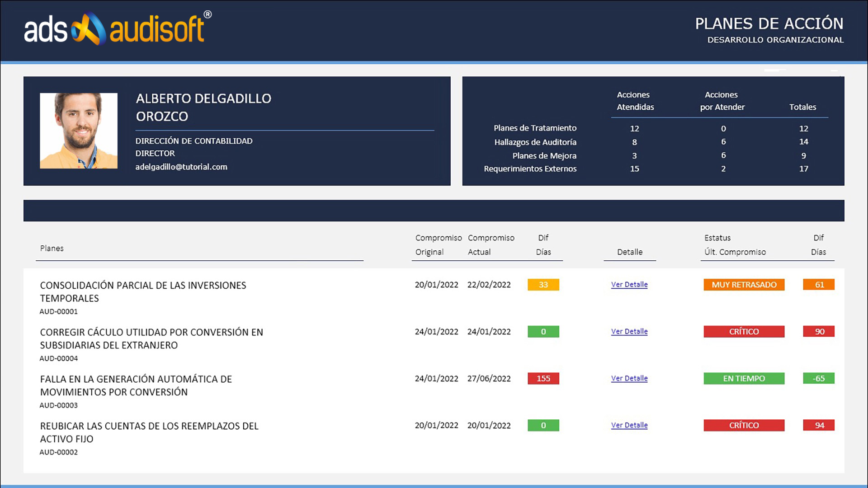Click the Estatus Últ. Compromiso header
The image size is (868, 488).
(x=735, y=244)
